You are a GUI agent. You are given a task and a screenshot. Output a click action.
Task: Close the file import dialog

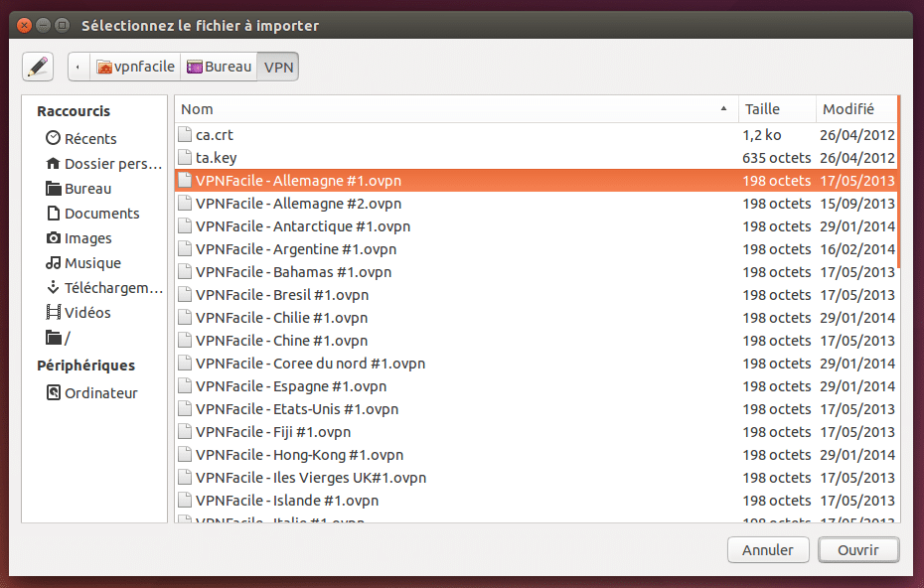(24, 26)
